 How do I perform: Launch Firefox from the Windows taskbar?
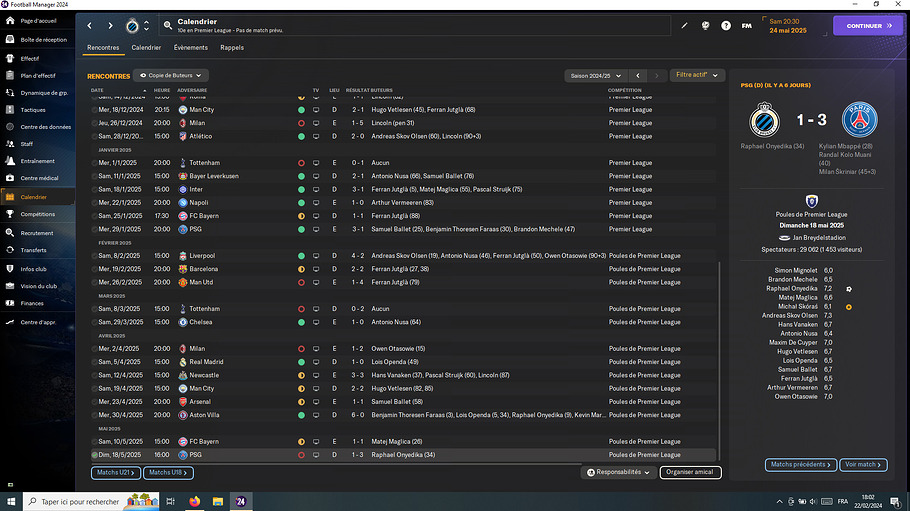tap(194, 501)
